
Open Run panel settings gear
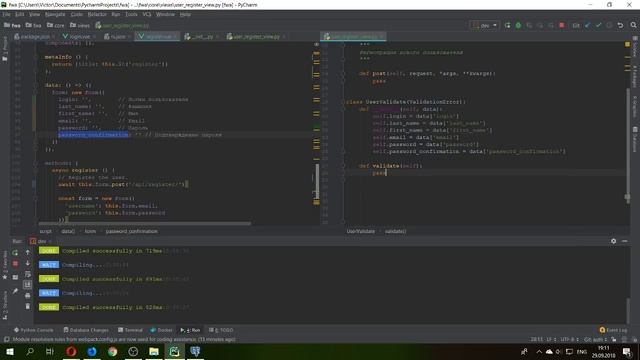point(613,241)
